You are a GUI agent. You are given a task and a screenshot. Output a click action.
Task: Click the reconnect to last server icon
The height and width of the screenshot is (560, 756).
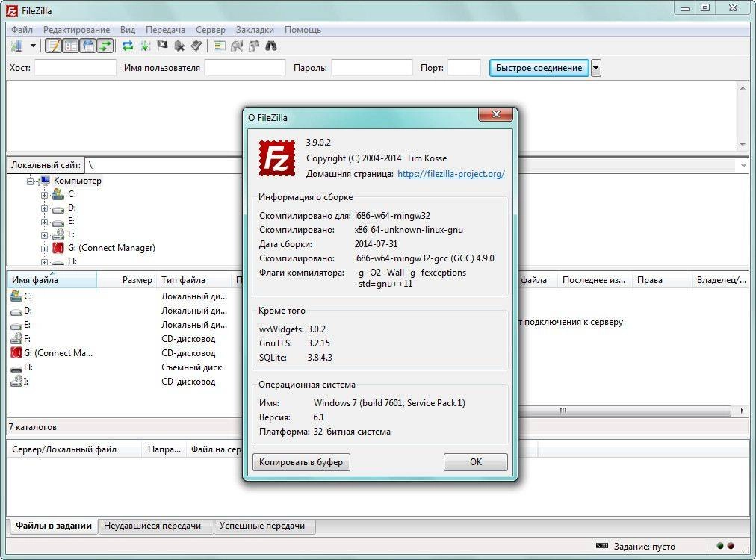pos(196,46)
